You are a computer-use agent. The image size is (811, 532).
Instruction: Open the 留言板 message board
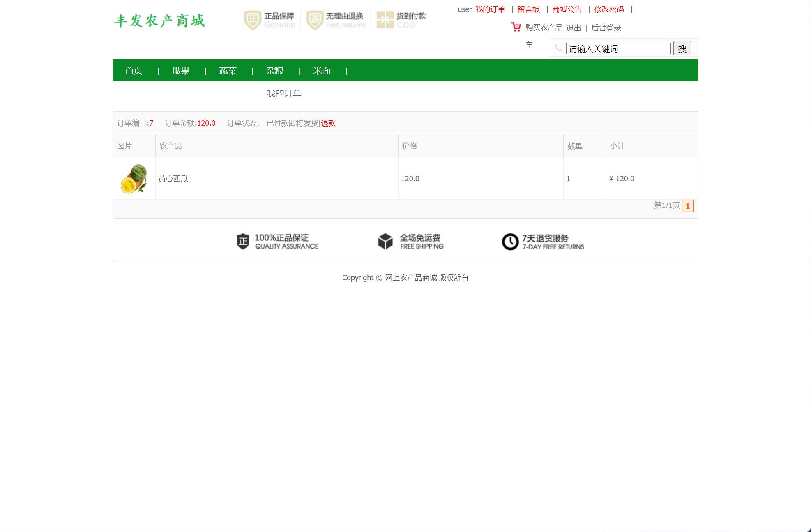[x=529, y=9]
